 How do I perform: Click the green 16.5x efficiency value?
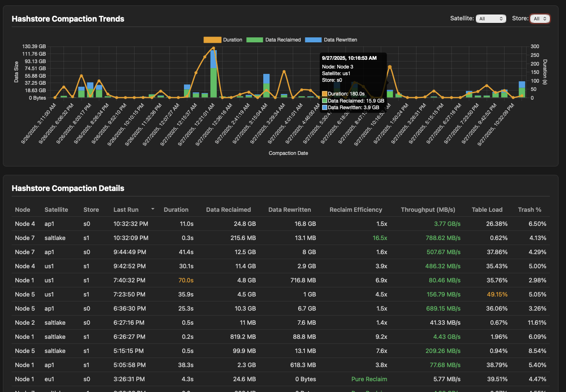pyautogui.click(x=380, y=238)
